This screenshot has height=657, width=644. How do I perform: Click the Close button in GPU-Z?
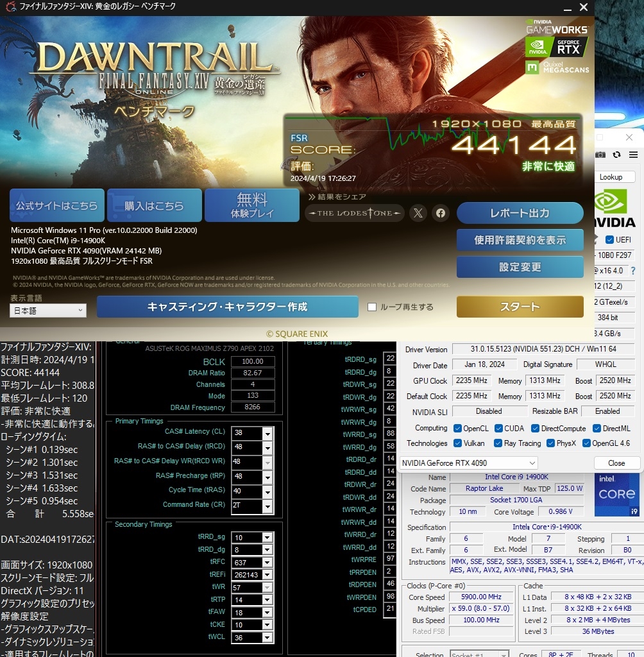pos(617,463)
